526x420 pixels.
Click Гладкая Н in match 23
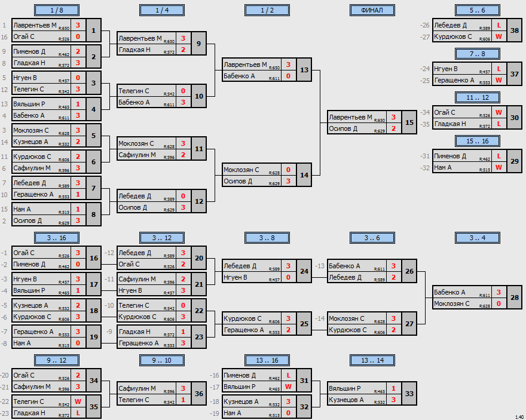(134, 332)
